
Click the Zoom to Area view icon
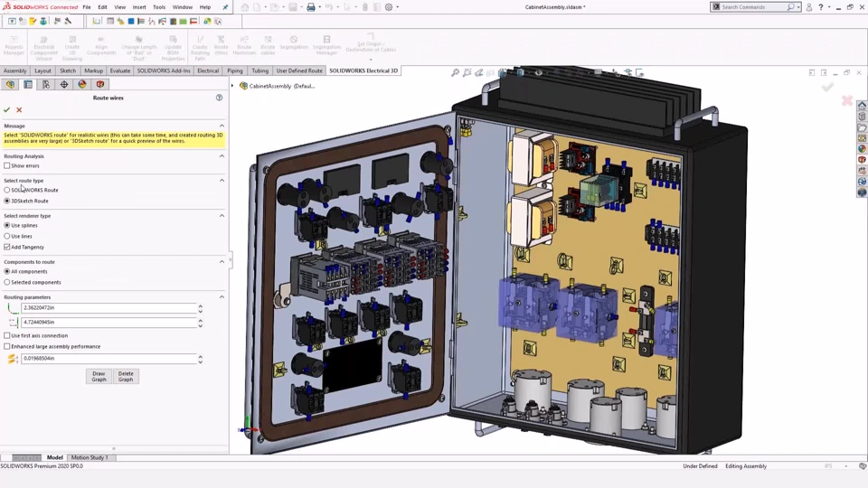467,72
